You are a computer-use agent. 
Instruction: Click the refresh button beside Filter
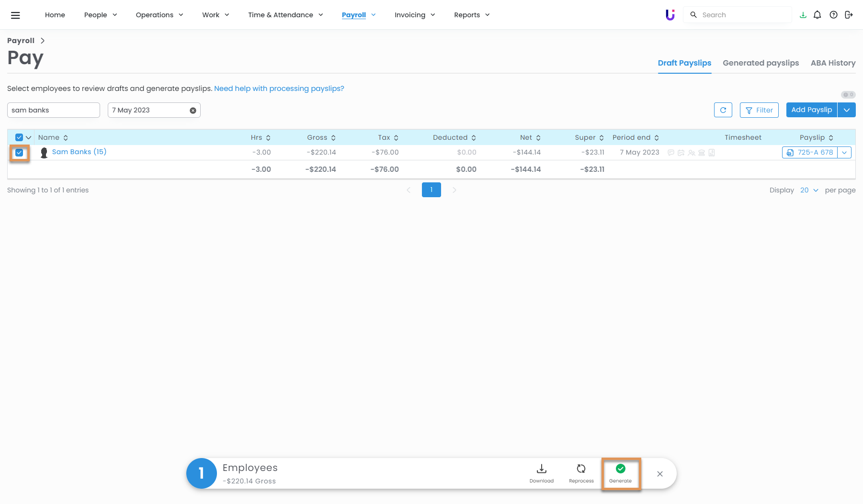[x=723, y=110]
